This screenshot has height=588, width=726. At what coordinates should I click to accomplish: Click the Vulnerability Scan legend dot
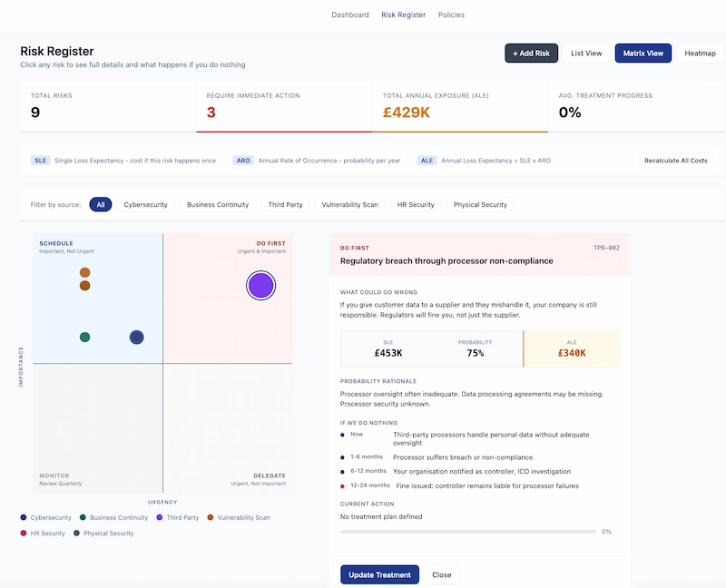[x=210, y=517]
